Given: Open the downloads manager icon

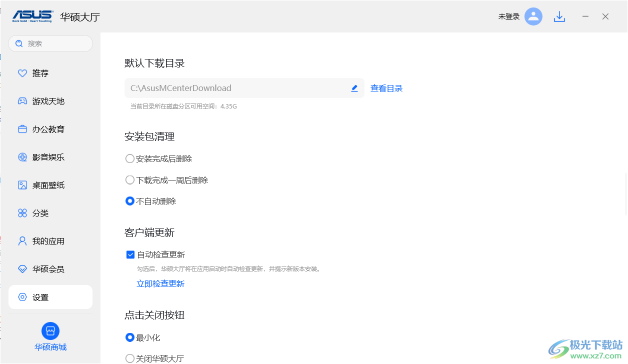Looking at the screenshot, I should pos(559,17).
